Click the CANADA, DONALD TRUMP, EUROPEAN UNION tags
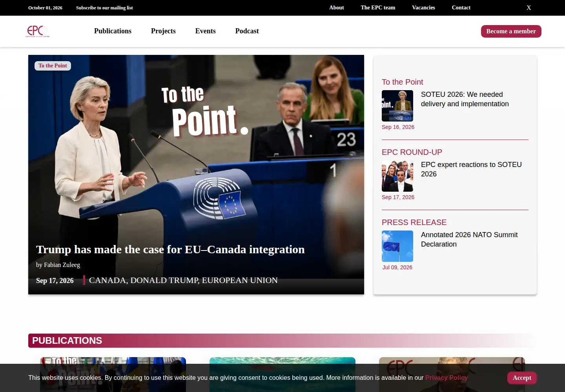 pyautogui.click(x=183, y=280)
